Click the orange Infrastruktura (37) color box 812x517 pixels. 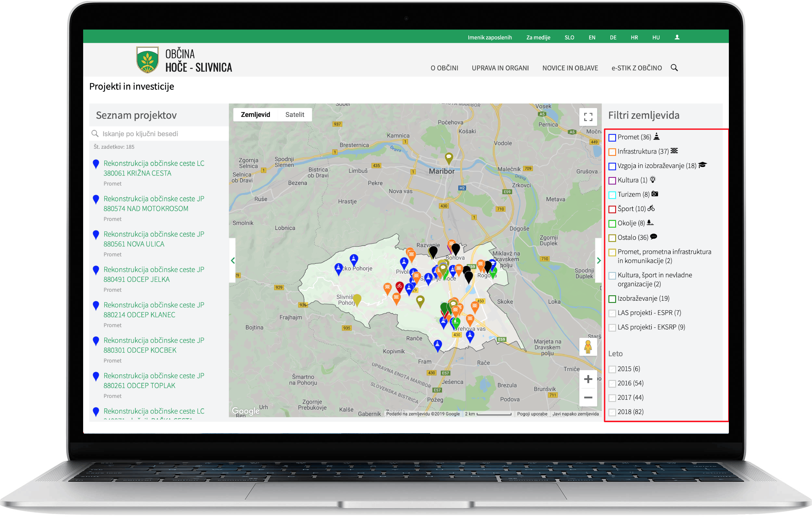pos(612,152)
